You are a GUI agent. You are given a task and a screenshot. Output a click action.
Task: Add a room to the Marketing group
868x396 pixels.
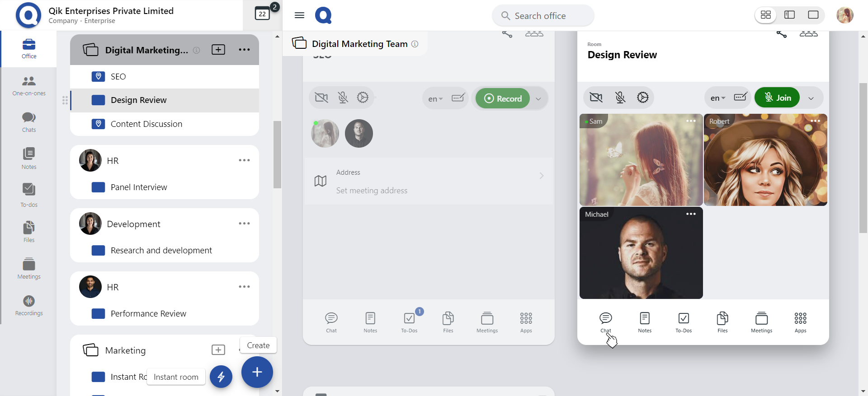(218, 350)
